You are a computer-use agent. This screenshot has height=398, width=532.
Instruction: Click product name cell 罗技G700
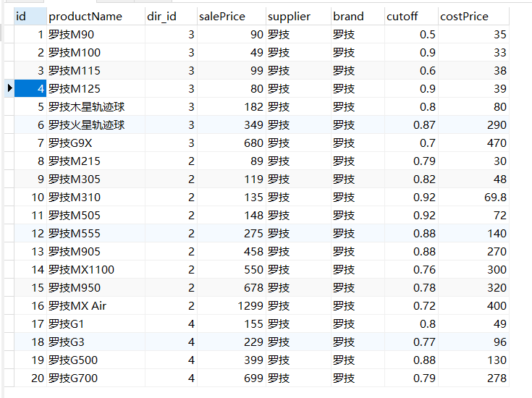coord(96,378)
